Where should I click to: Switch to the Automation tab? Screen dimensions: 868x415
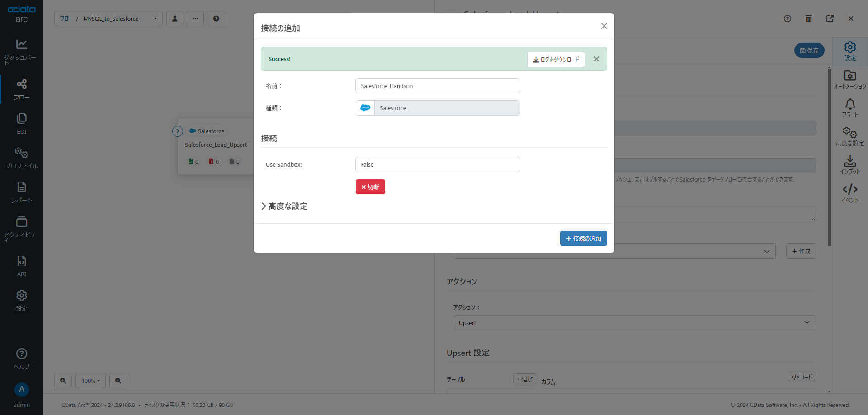pos(850,79)
